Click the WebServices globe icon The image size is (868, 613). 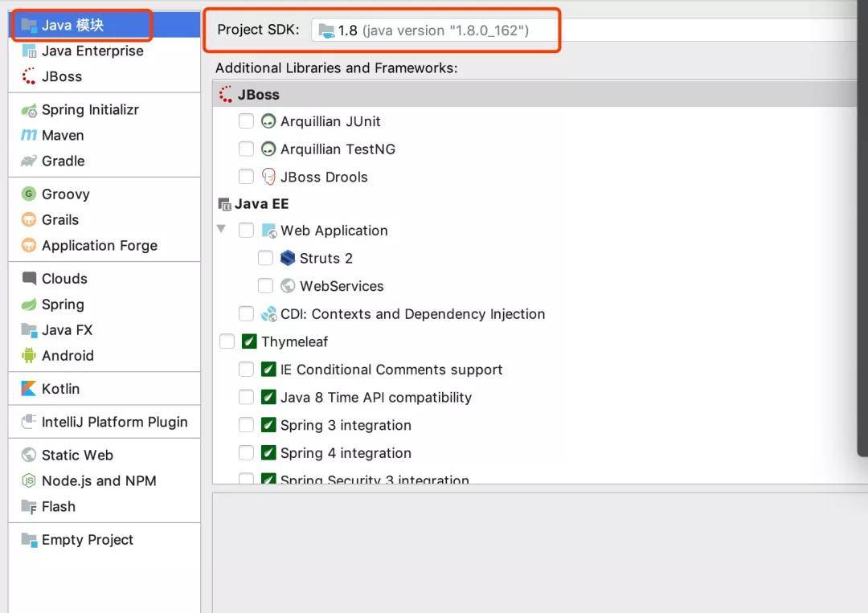tap(288, 285)
